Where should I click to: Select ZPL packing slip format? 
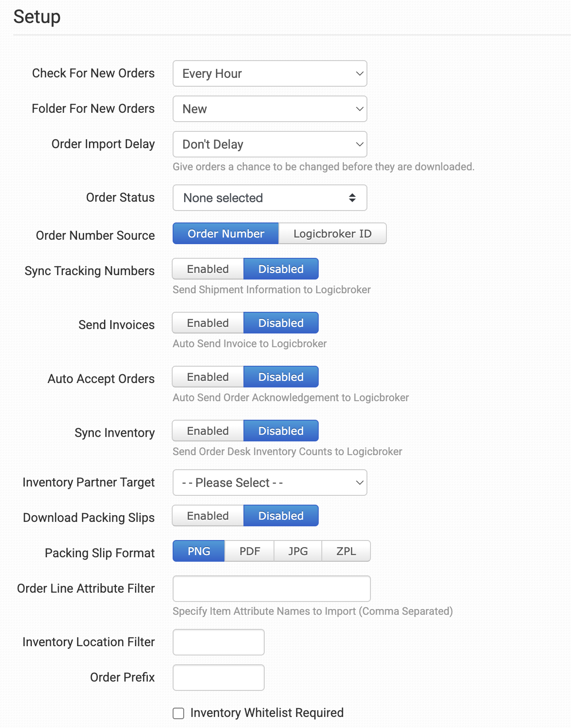coord(346,551)
